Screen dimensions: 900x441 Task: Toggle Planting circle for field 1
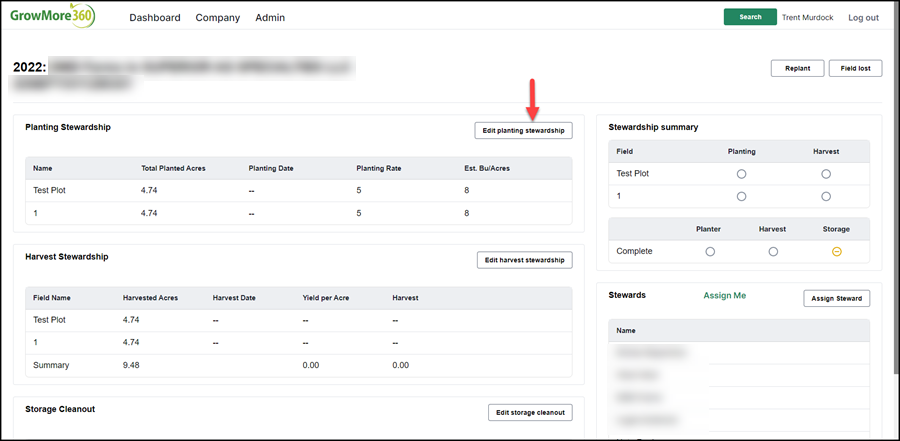click(741, 196)
